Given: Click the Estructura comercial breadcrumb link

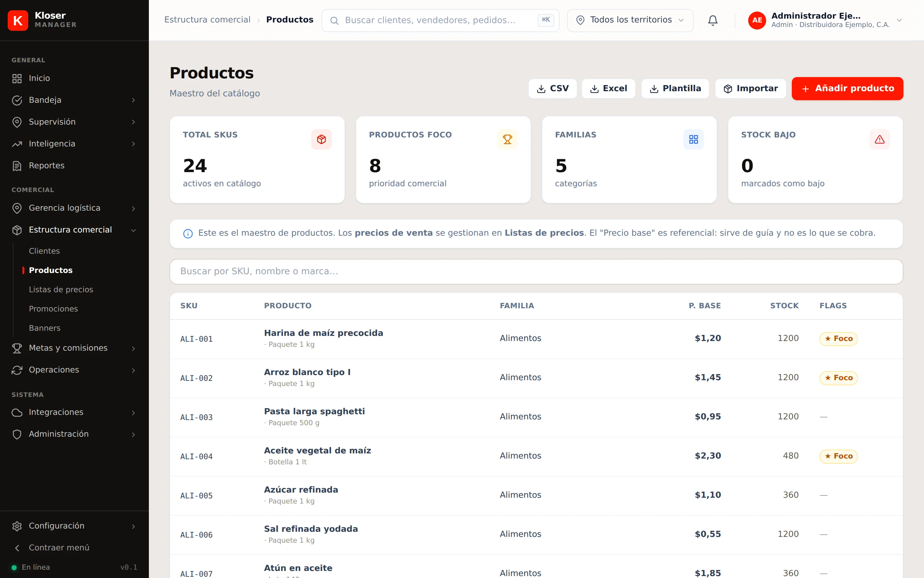Looking at the screenshot, I should [207, 20].
